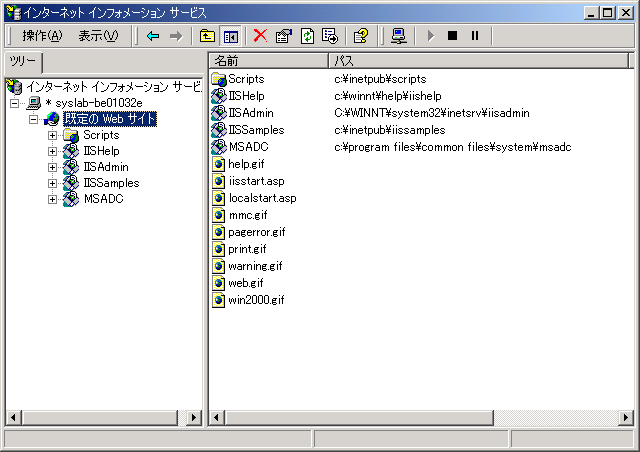Click the mmc.gif file icon

click(219, 215)
